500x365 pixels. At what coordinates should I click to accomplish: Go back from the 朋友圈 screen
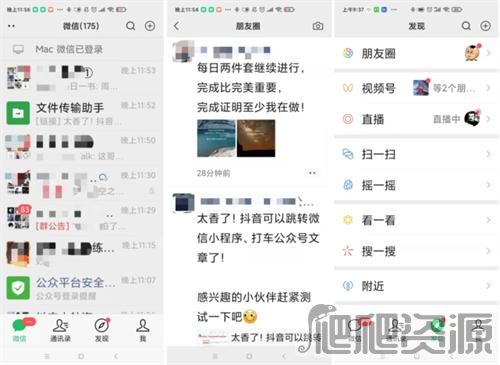tap(177, 26)
